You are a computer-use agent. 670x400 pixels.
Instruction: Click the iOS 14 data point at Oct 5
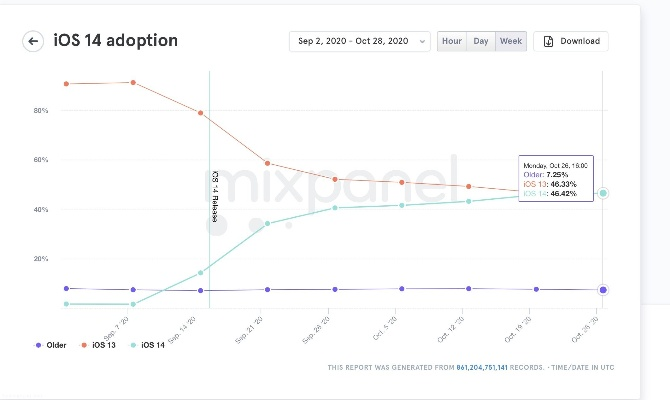coord(402,205)
